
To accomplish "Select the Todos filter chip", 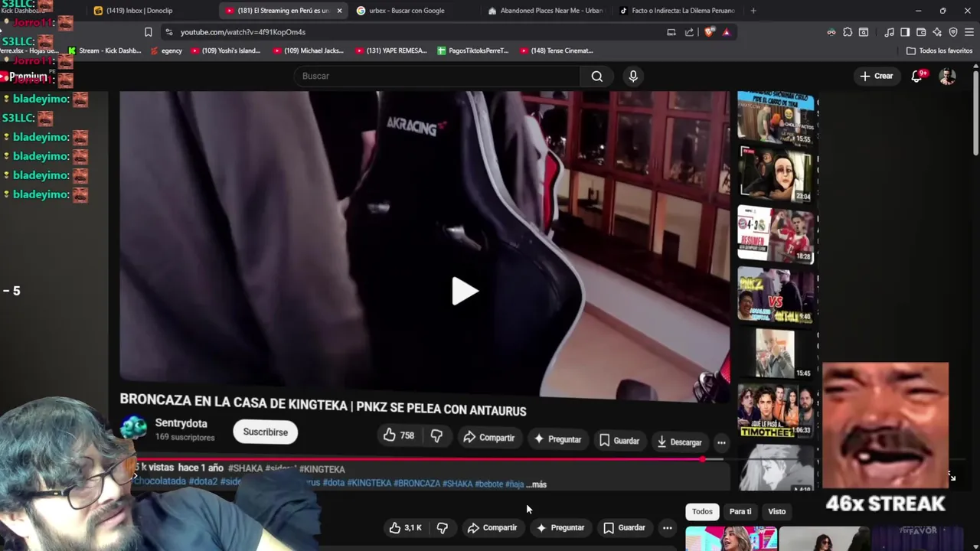I will pos(702,511).
